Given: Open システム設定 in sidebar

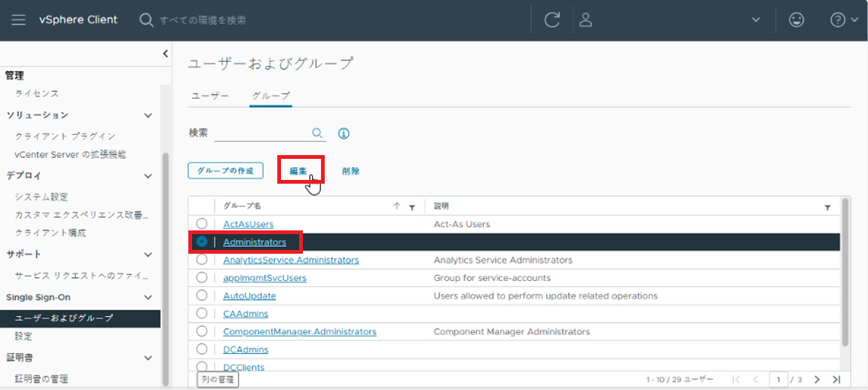Looking at the screenshot, I should click(41, 197).
